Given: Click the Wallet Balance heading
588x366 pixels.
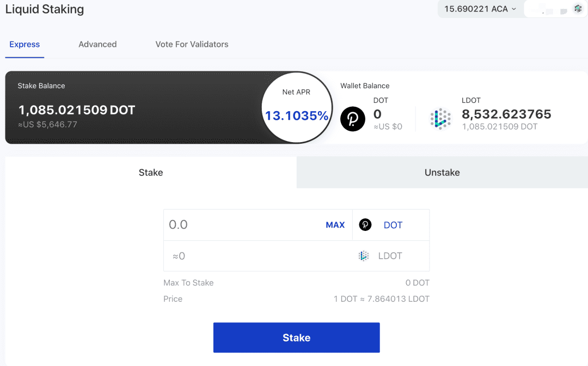Looking at the screenshot, I should pos(365,86).
